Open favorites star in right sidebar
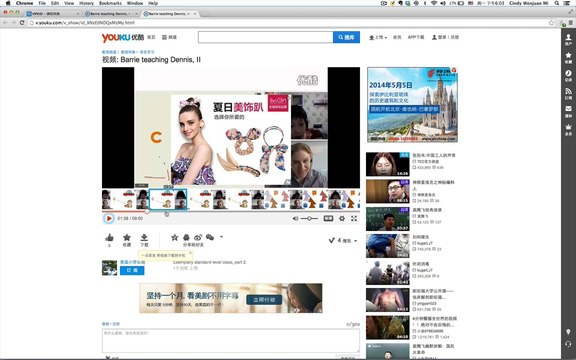Screen dimensions: 576x360 (568, 57)
